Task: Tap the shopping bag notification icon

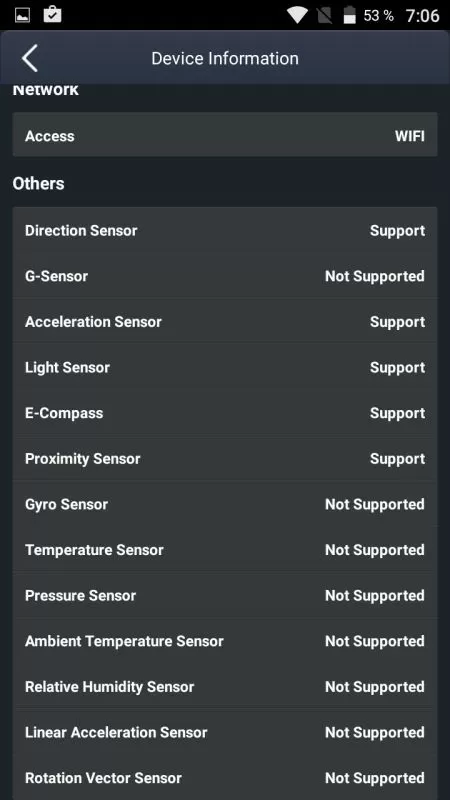Action: tap(53, 14)
